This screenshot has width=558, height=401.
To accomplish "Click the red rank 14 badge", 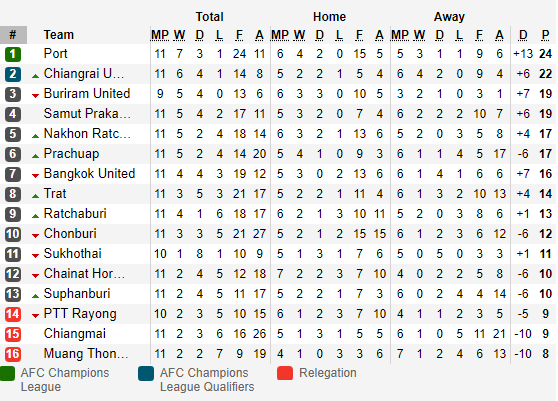I will pyautogui.click(x=13, y=314).
